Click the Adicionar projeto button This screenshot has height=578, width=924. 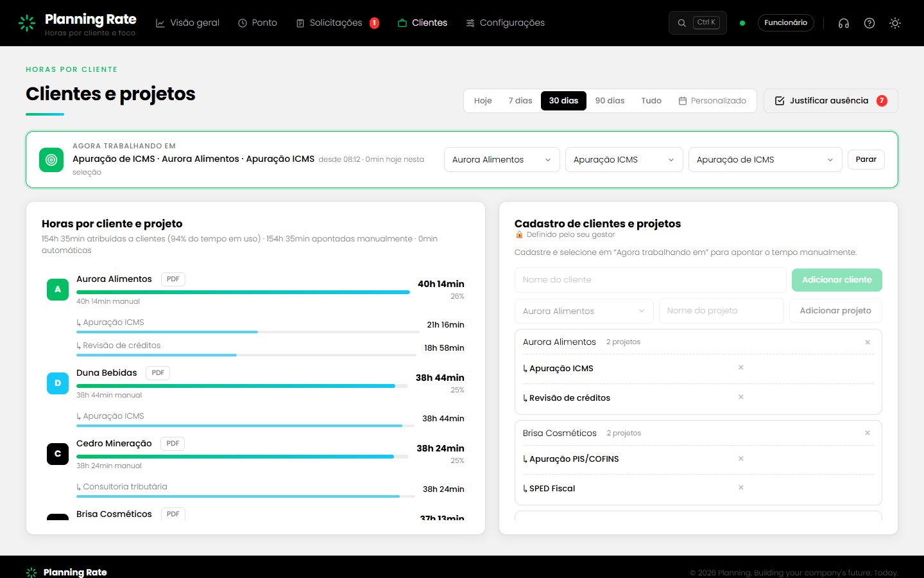pyautogui.click(x=835, y=311)
